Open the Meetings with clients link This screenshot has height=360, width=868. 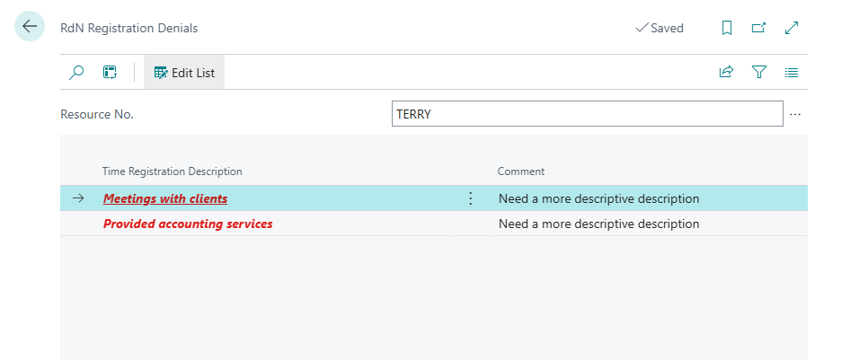(x=165, y=198)
